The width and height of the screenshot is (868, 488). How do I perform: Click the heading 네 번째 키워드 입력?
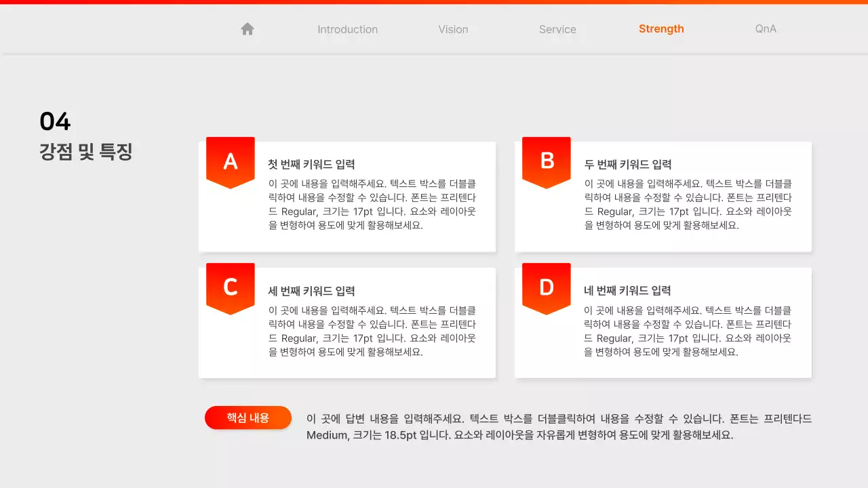627,290
